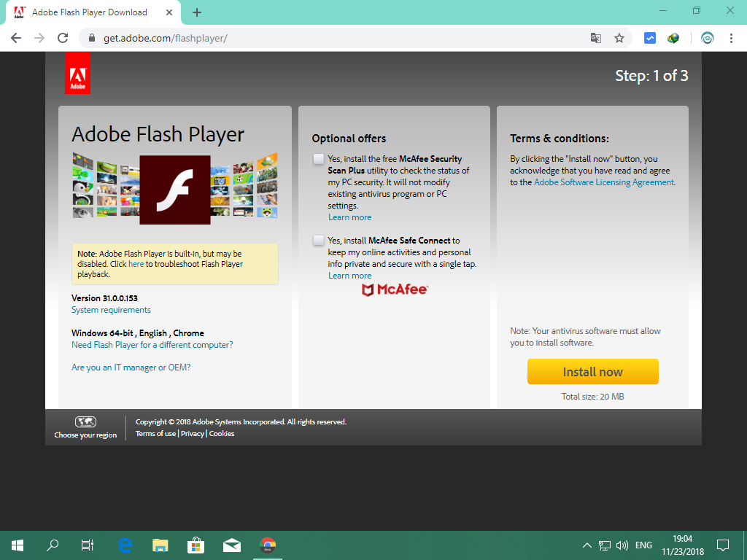
Task: Open a new tab with the plus button
Action: pos(197,13)
